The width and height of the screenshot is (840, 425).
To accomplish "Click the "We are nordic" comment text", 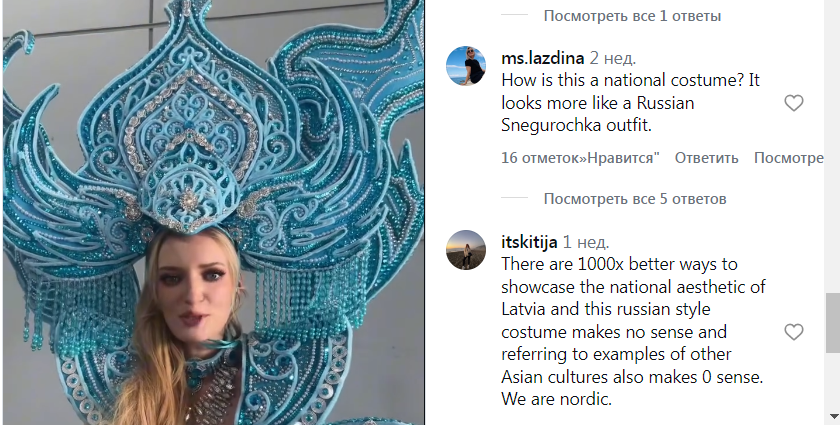I will 556,399.
